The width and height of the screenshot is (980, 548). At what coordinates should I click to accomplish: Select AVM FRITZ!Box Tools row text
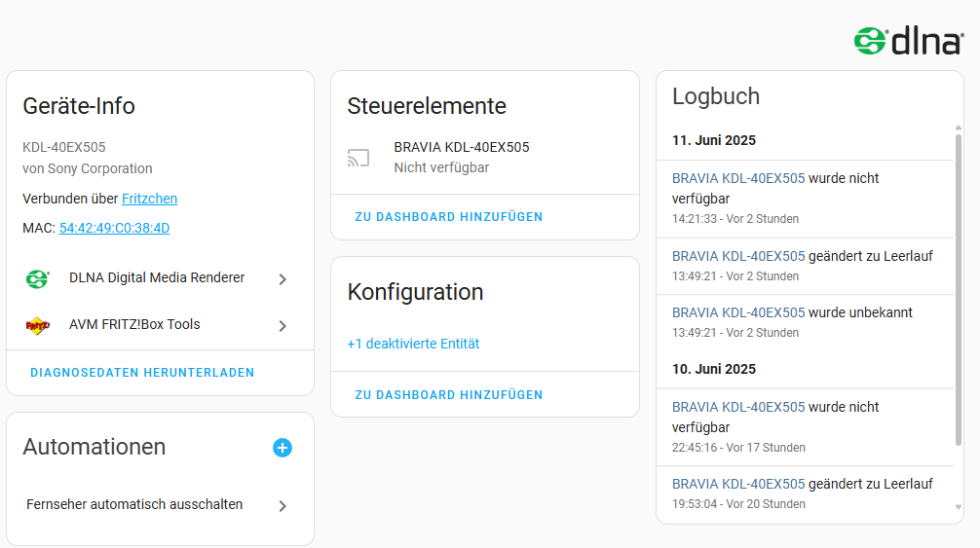(134, 324)
